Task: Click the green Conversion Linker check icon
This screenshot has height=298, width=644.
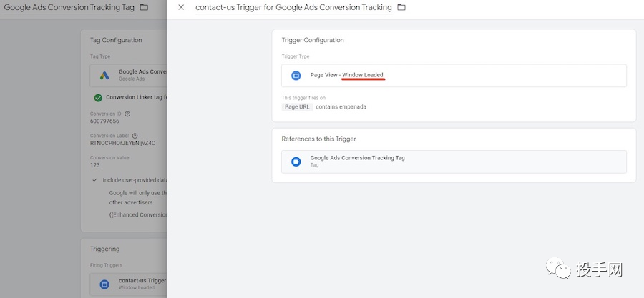Action: point(98,98)
